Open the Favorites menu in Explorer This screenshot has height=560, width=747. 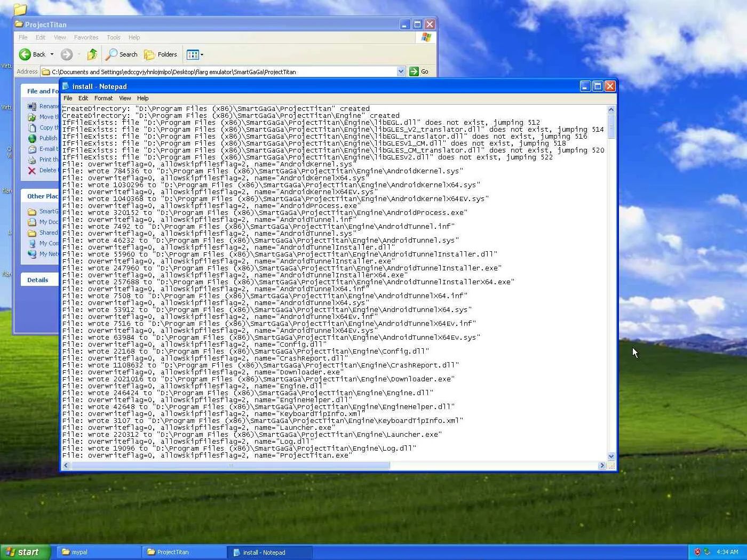tap(86, 37)
